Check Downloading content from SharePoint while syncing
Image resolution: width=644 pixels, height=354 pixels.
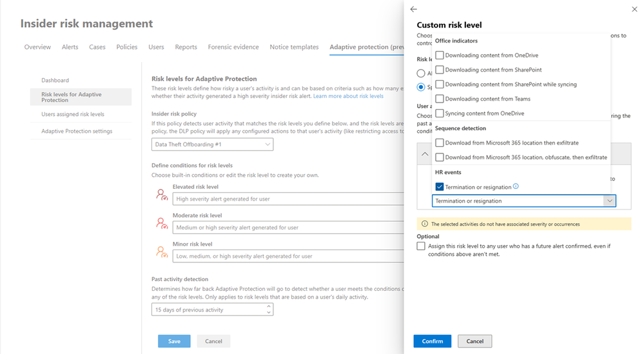point(440,84)
